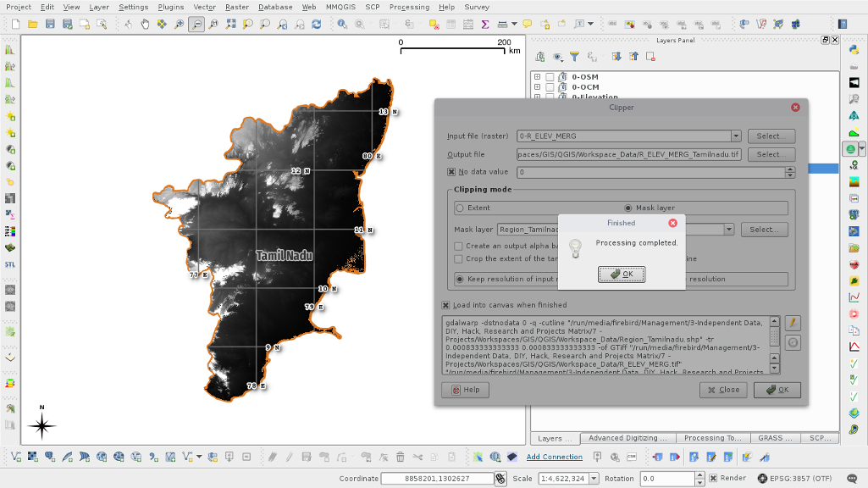The width and height of the screenshot is (868, 488).
Task: Click the Add Connection link
Action: [554, 457]
